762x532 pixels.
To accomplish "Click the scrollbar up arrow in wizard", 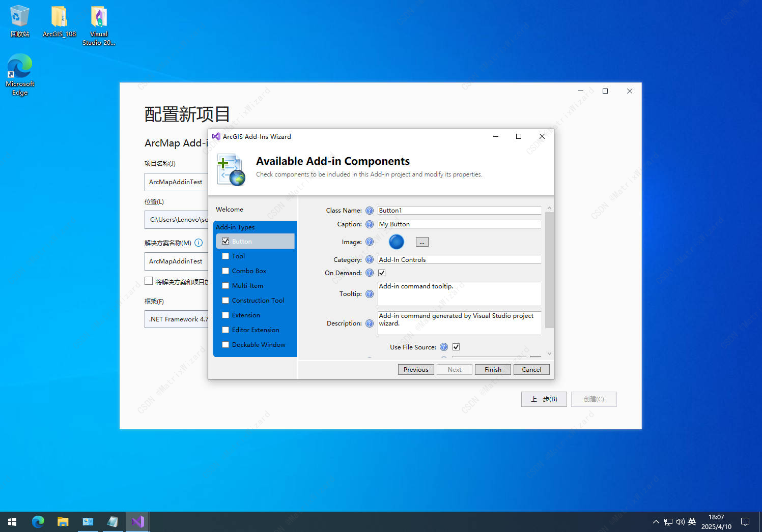I will (x=549, y=208).
